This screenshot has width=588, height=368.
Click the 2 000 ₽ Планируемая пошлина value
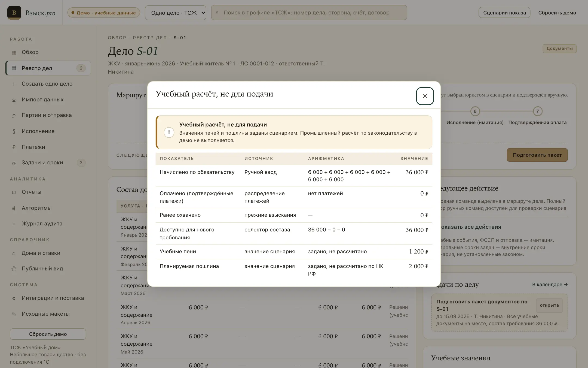(418, 266)
